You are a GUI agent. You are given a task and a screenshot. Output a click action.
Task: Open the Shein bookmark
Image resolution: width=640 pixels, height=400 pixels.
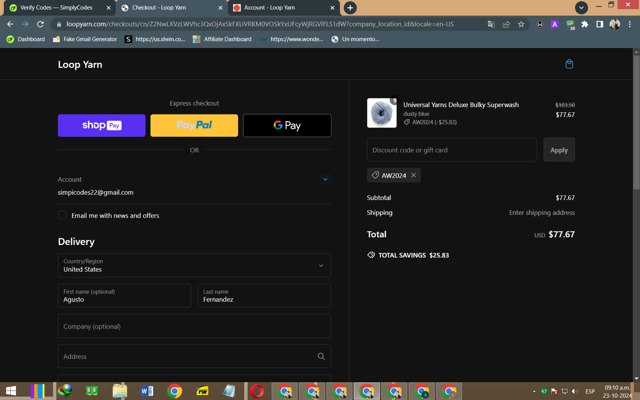(155, 39)
